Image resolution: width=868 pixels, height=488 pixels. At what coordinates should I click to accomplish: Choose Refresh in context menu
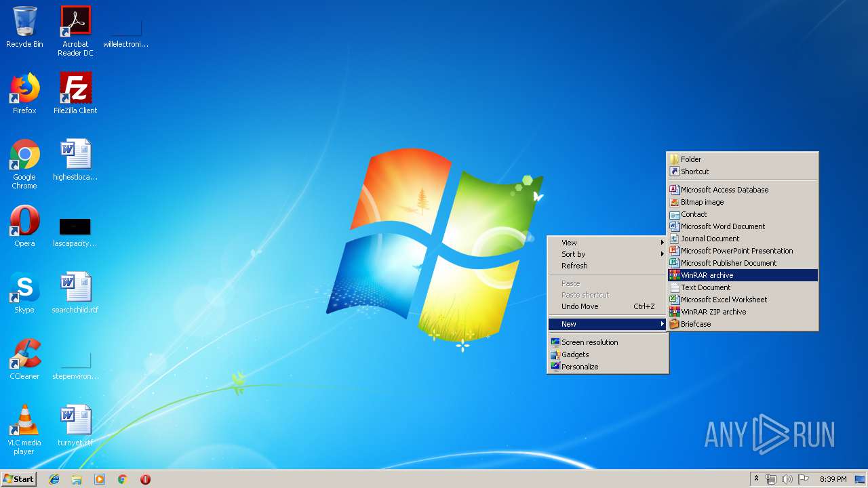[x=608, y=266]
